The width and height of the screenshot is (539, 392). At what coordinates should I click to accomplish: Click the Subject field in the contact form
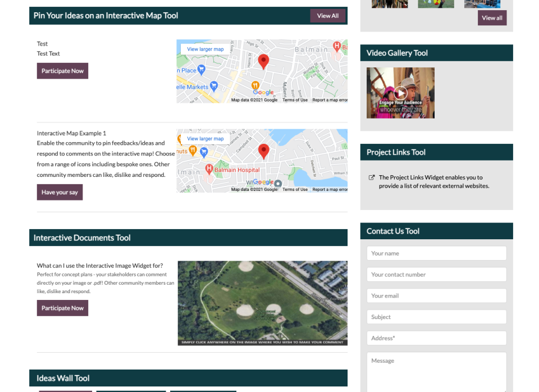pyautogui.click(x=436, y=316)
